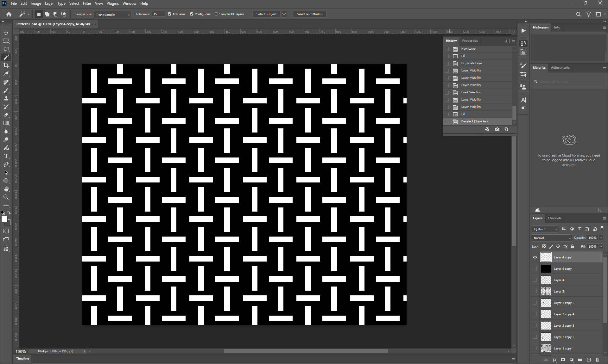Viewport: 608px width, 364px height.
Task: Enable Sample All Layers checkbox
Action: (216, 14)
